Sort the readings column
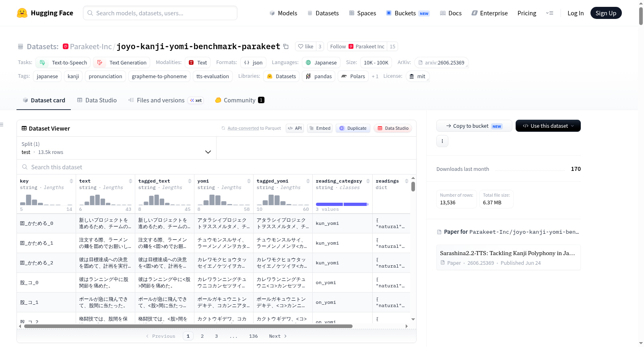Image resolution: width=644 pixels, height=347 pixels. [x=407, y=181]
